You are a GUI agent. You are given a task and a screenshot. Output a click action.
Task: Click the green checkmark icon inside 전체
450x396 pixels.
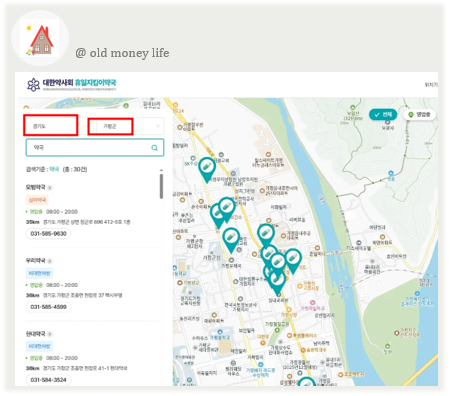point(377,115)
